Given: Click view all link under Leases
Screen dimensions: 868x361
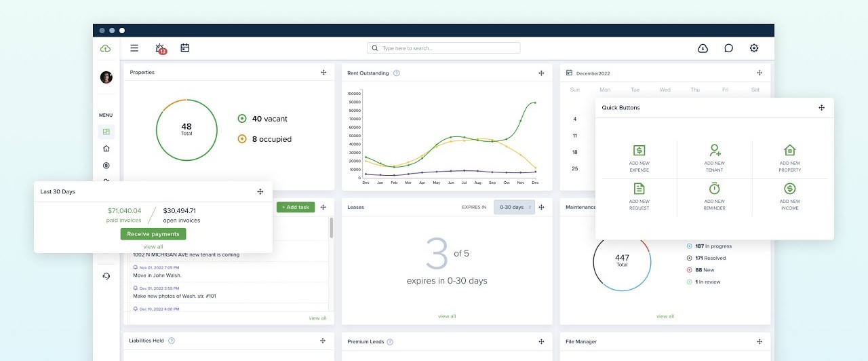Looking at the screenshot, I should point(447,316).
